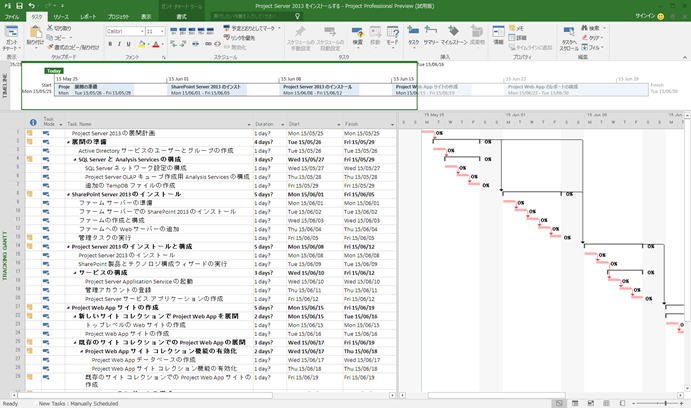Image resolution: width=691 pixels, height=408 pixels.
Task: Click the background fill color bucket swatch
Action: point(141,44)
